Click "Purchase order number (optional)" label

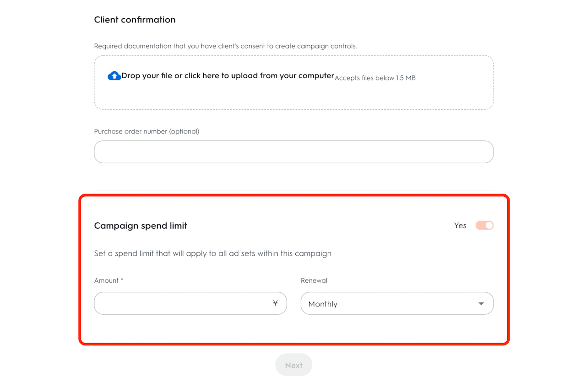coord(146,131)
